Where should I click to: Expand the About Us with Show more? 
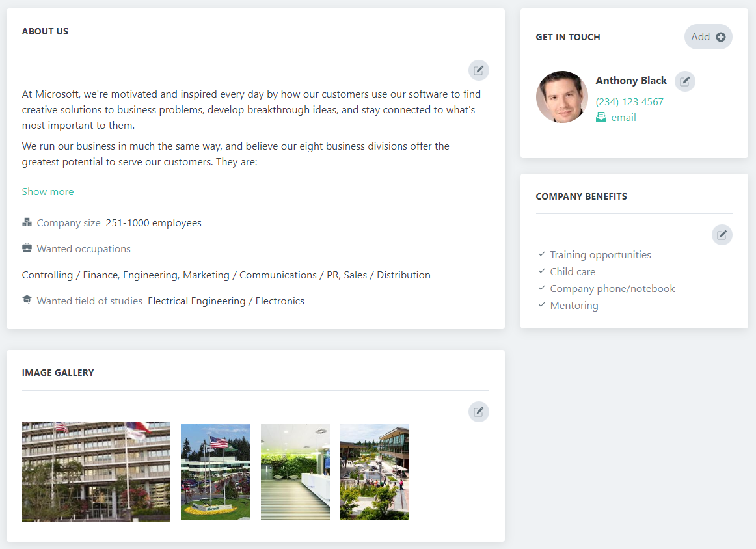[47, 191]
